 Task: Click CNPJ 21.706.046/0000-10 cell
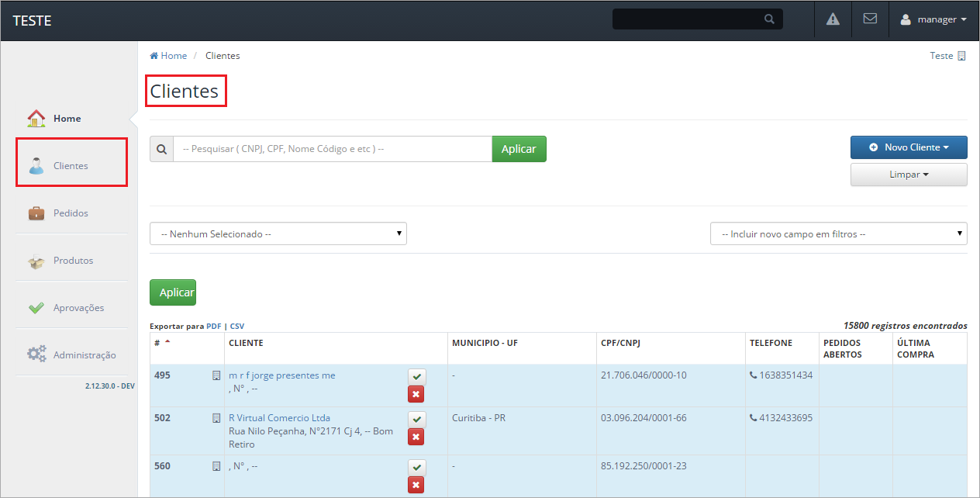point(644,375)
